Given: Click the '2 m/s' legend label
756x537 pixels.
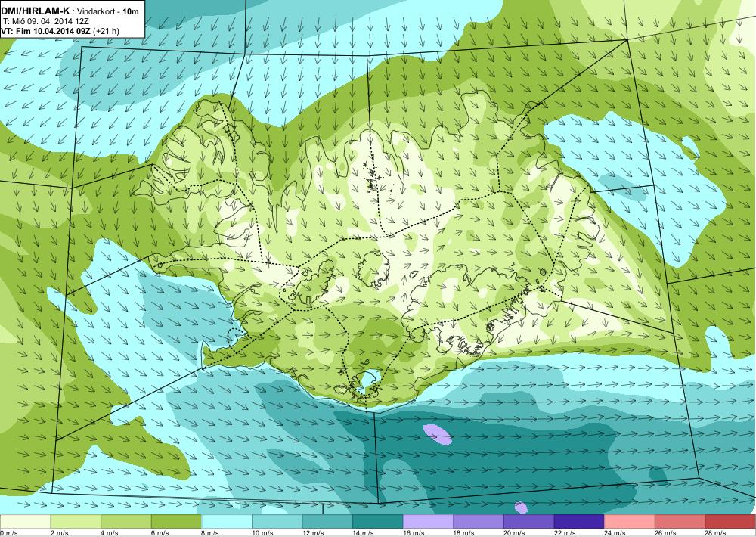Looking at the screenshot, I should pyautogui.click(x=59, y=533).
